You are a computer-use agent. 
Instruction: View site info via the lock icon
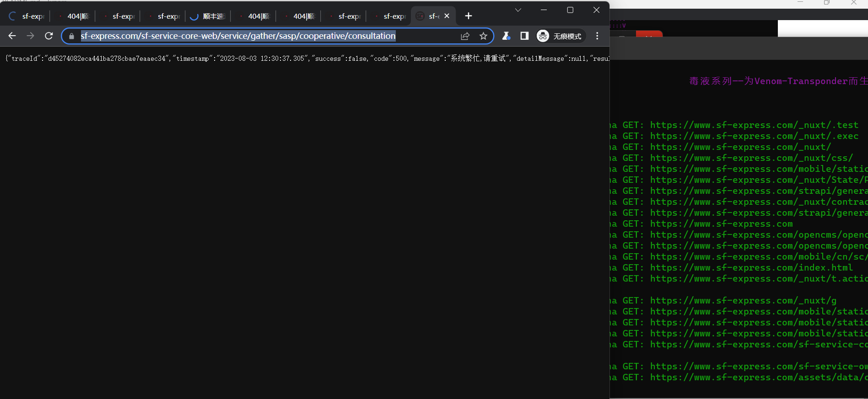71,36
